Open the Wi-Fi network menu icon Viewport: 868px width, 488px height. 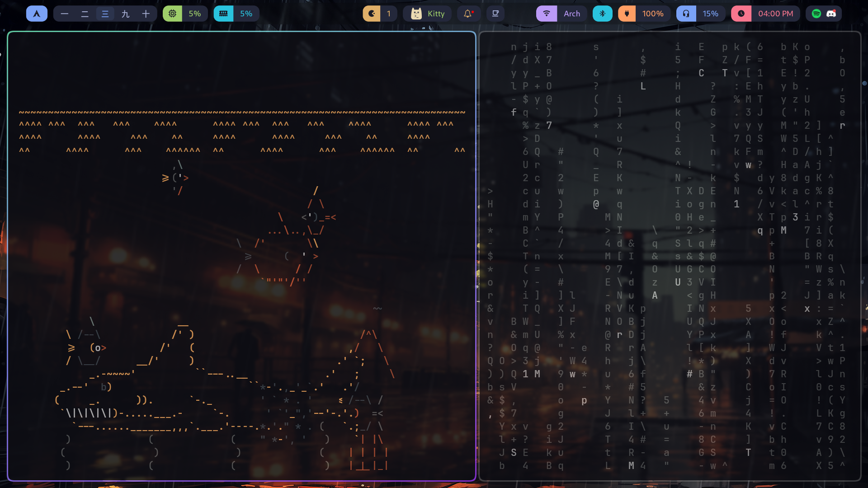tap(547, 14)
